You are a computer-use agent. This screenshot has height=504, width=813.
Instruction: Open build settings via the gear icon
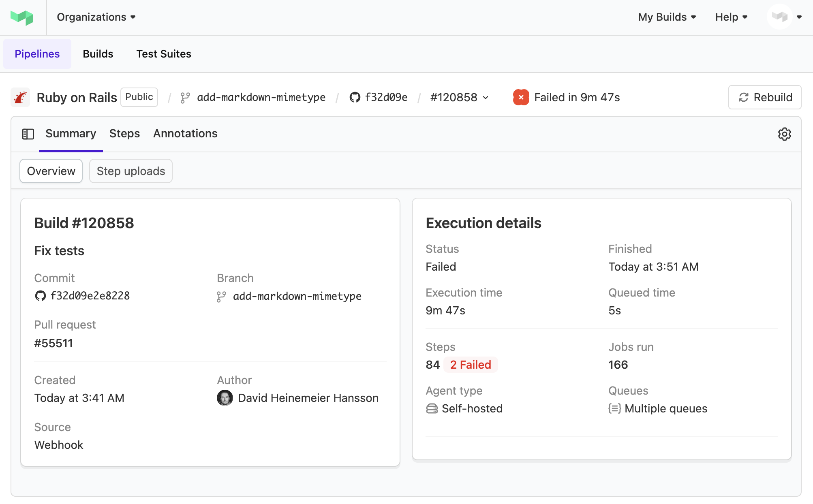point(784,134)
